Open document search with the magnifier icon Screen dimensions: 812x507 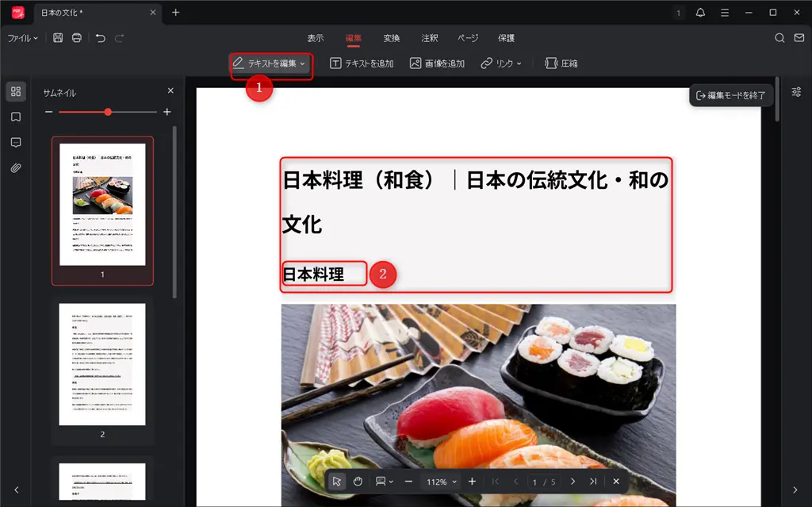[779, 37]
